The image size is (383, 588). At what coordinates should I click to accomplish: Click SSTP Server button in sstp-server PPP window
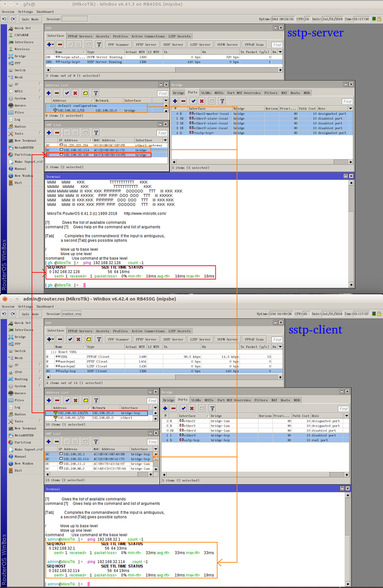click(174, 44)
